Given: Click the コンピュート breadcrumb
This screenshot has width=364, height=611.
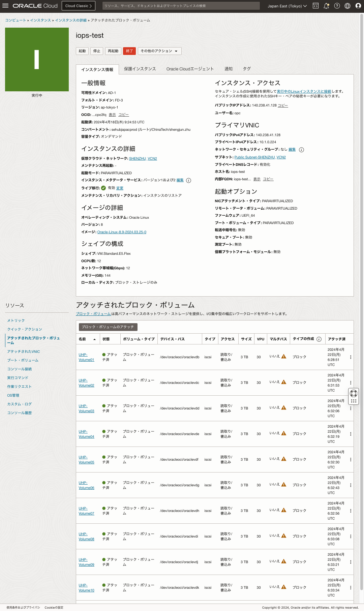Looking at the screenshot, I should click(16, 20).
